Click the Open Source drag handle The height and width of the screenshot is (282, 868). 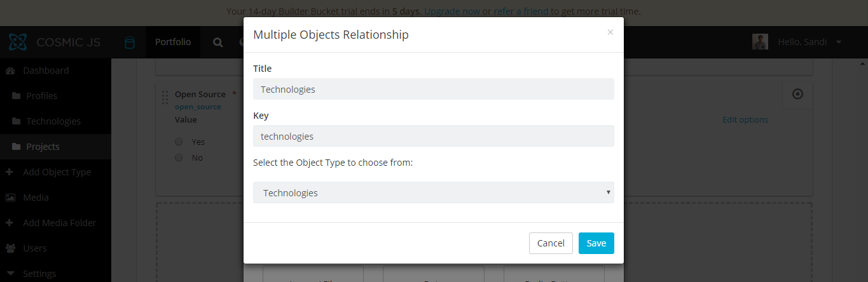(x=165, y=97)
